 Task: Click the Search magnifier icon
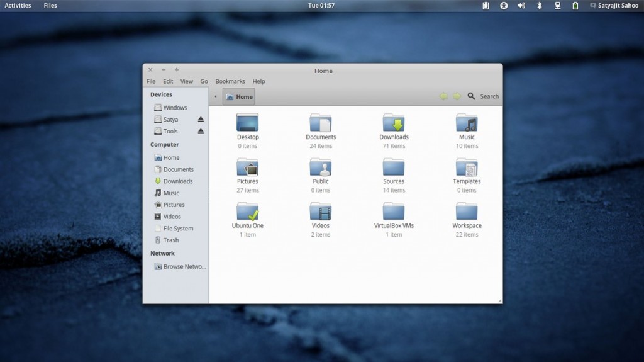471,96
